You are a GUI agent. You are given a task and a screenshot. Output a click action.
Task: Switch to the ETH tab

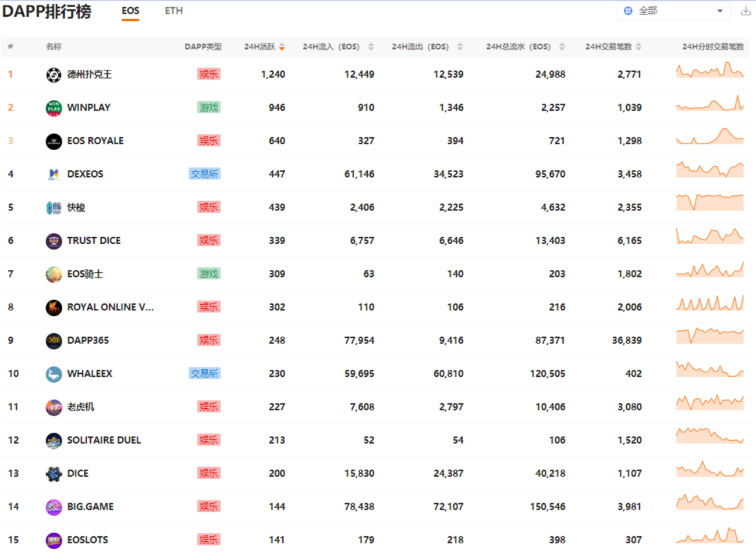point(173,10)
